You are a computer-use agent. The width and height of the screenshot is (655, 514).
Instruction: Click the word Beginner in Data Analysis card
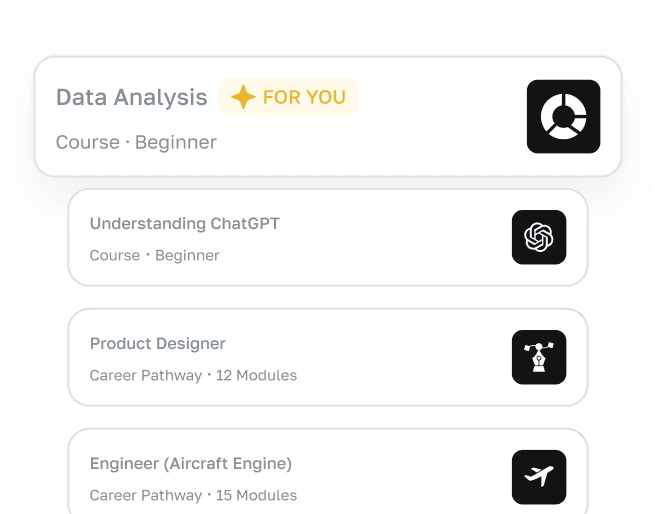pos(176,142)
